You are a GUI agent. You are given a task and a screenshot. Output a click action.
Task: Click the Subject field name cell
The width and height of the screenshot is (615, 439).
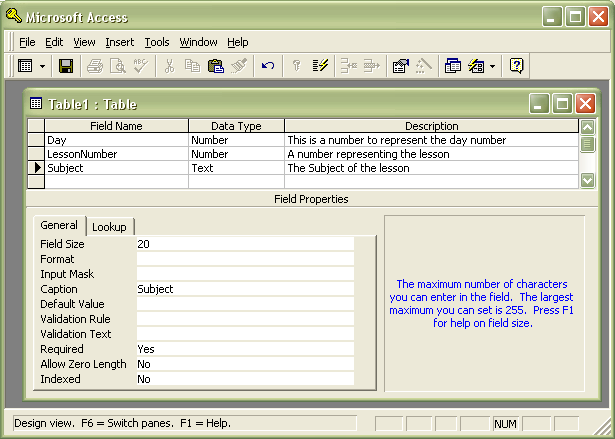(116, 168)
